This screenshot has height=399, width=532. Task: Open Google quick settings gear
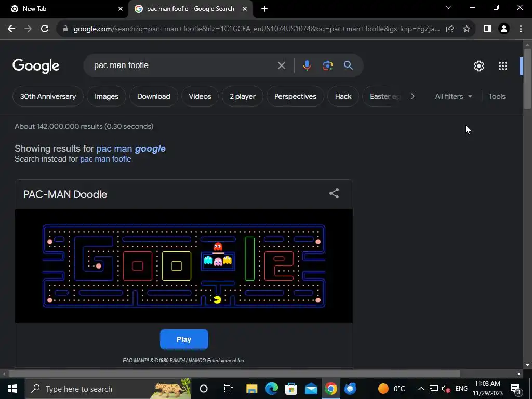click(478, 66)
